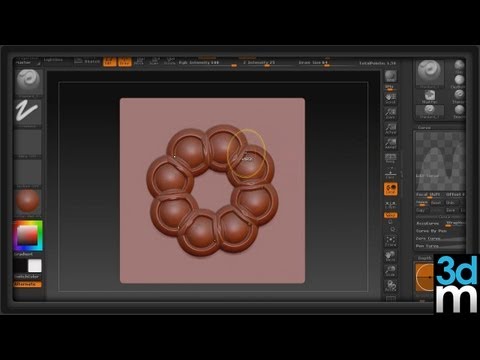The width and height of the screenshot is (480, 360).
Task: Expand the Depth section header
Action: (424, 258)
